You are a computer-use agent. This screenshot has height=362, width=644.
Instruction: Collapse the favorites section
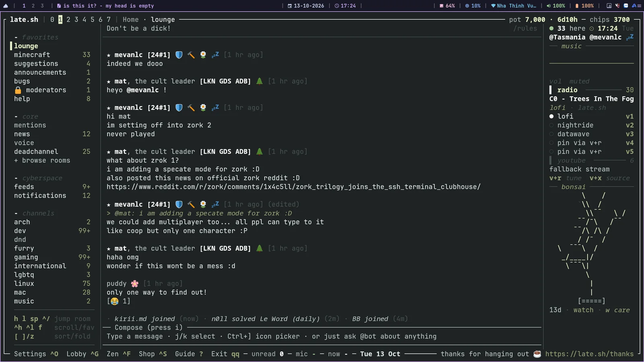36,37
